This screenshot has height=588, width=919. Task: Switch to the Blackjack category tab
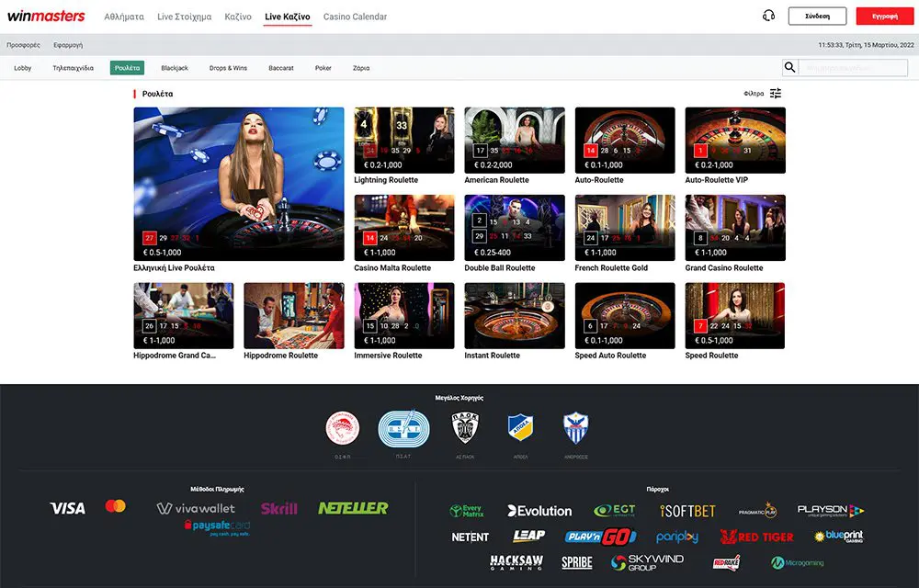click(x=175, y=68)
